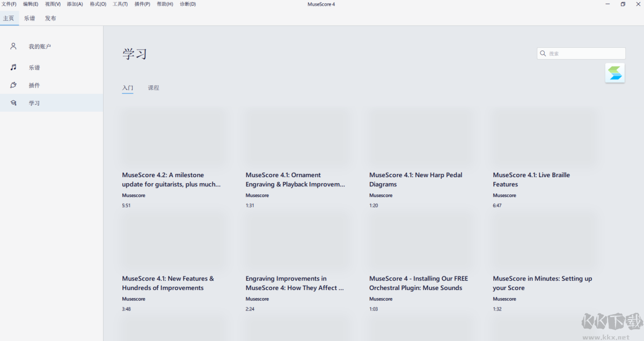
Task: Open 插件 in the sidebar
Action: (x=52, y=85)
